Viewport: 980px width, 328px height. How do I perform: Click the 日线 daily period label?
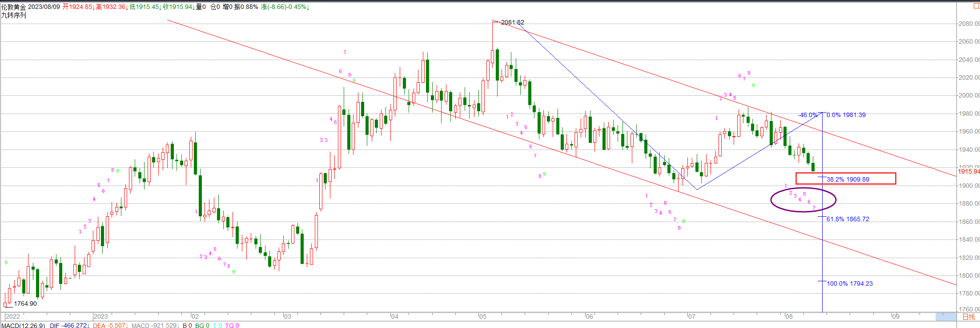point(968,317)
